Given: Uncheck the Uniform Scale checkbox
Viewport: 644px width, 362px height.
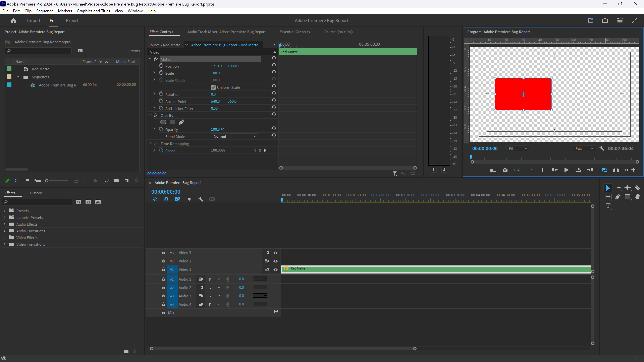Looking at the screenshot, I should pyautogui.click(x=213, y=87).
